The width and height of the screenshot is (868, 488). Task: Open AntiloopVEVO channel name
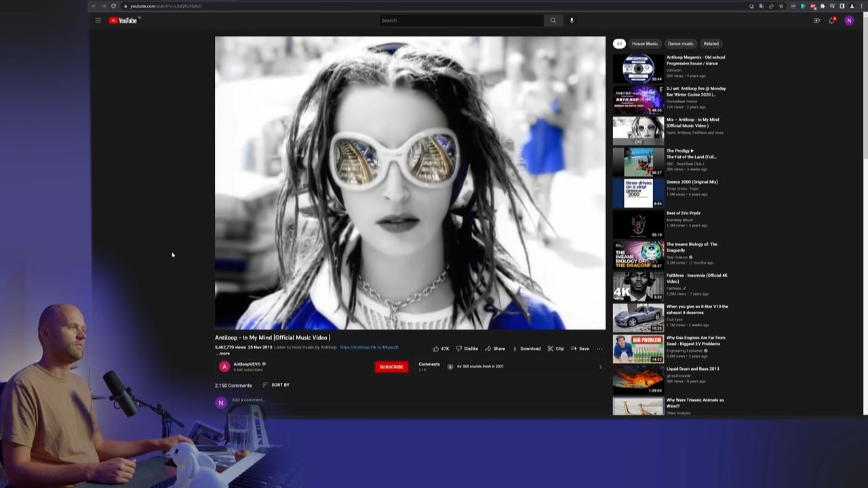point(247,364)
